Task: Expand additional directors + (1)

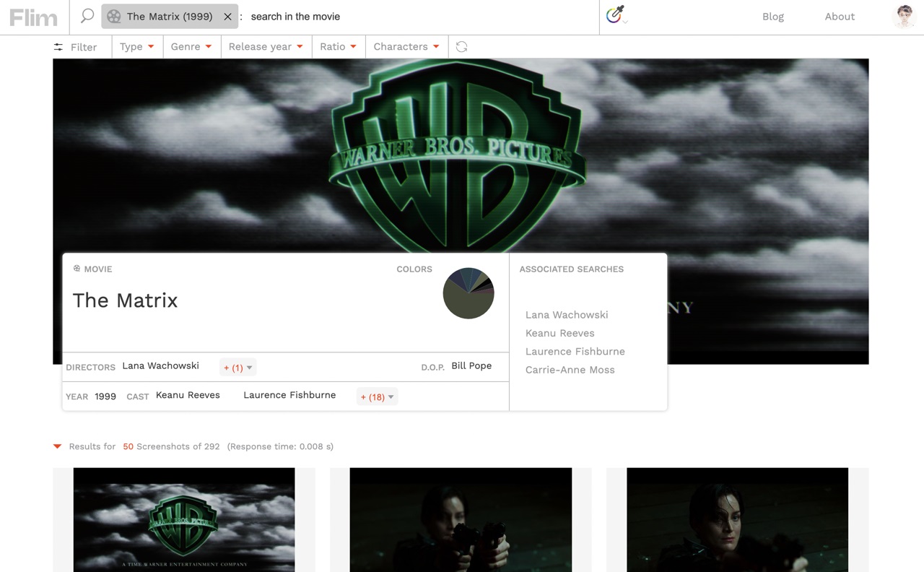Action: (237, 368)
